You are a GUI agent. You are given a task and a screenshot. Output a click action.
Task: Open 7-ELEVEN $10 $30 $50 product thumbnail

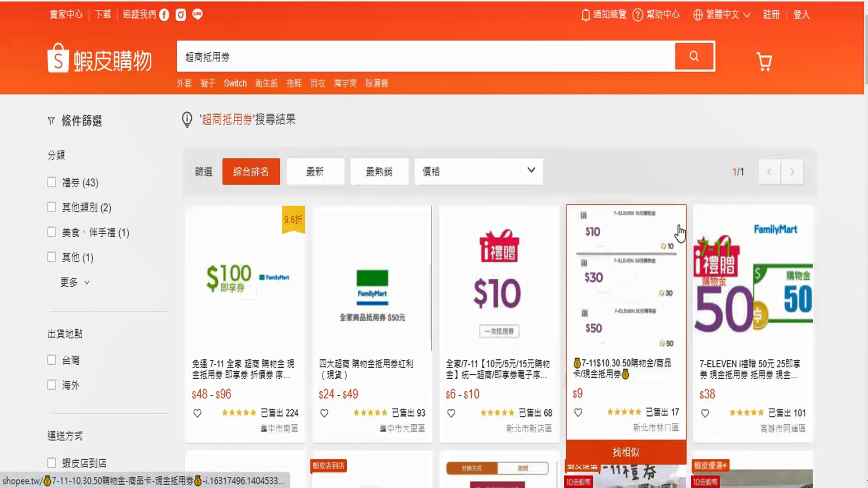(626, 278)
